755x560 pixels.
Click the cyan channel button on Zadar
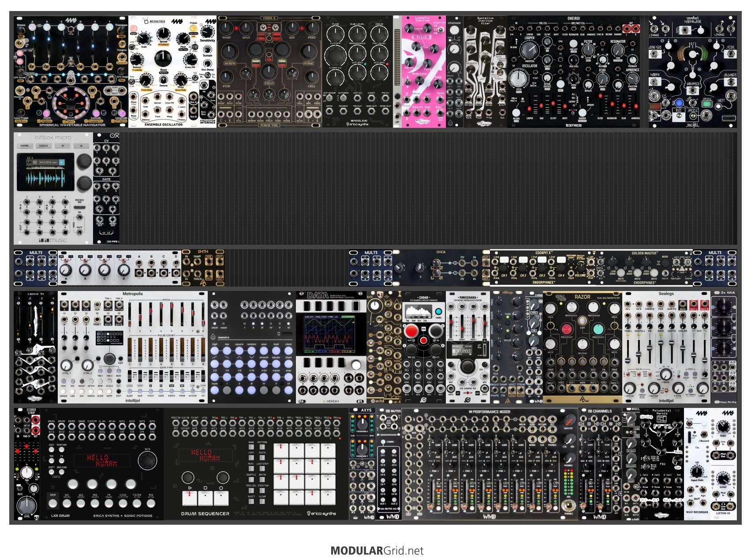tap(438, 312)
